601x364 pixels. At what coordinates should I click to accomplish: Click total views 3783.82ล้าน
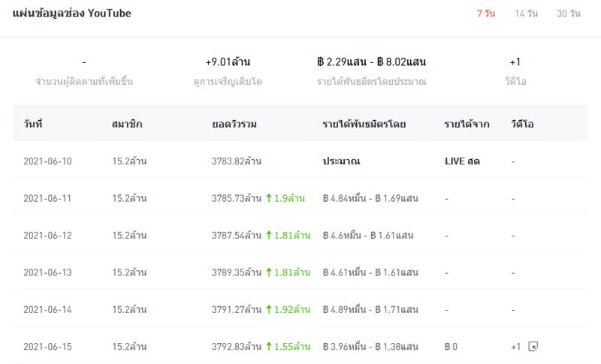coord(237,161)
